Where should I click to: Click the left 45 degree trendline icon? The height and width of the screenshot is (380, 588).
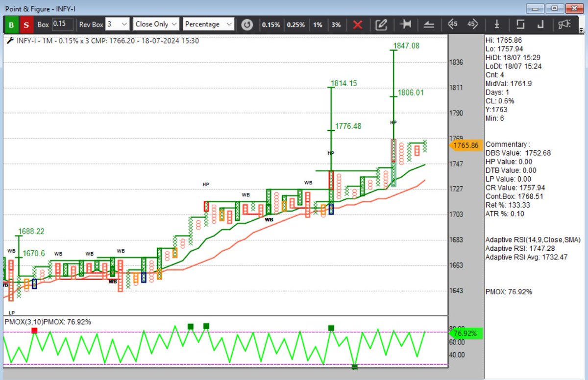coord(453,24)
